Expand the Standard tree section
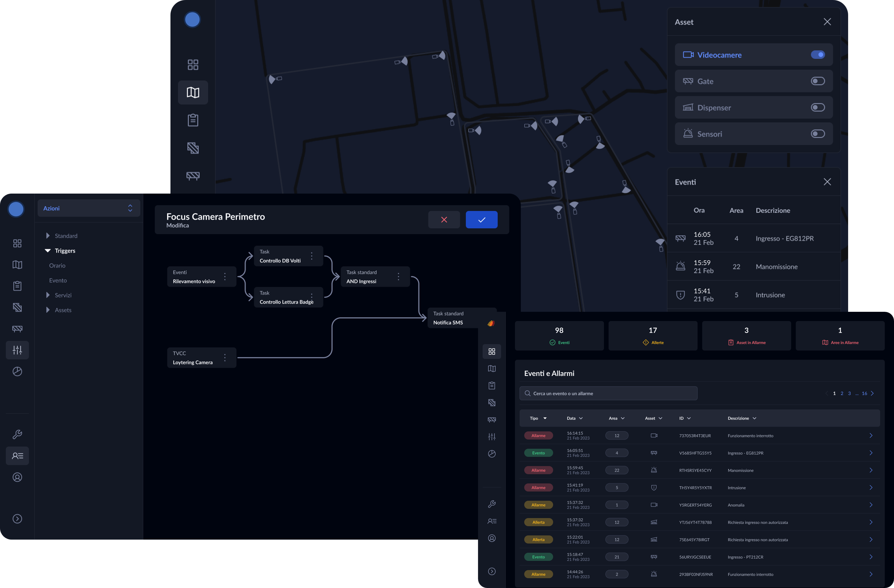This screenshot has width=894, height=588. 48,236
